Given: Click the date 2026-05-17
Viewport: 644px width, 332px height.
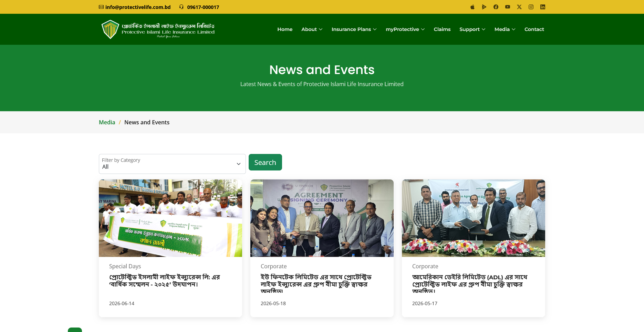Looking at the screenshot, I should pos(425,303).
